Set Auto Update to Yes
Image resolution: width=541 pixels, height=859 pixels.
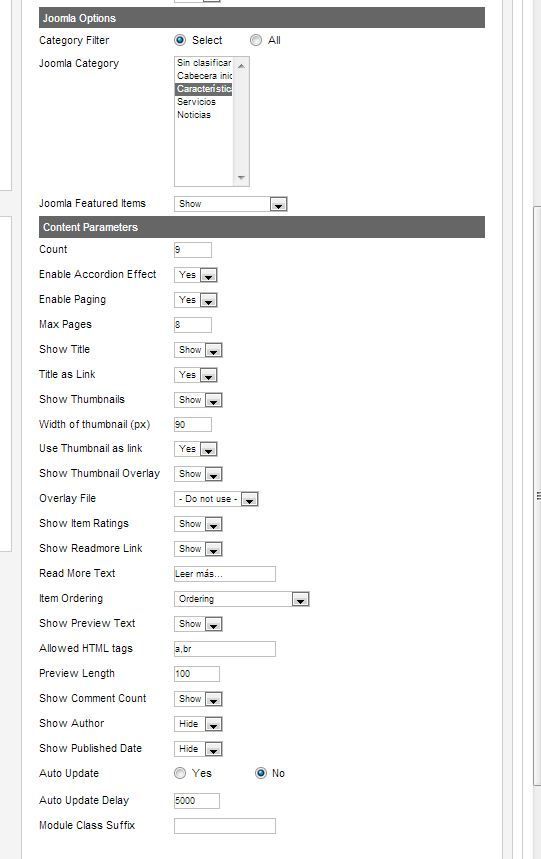(x=180, y=773)
